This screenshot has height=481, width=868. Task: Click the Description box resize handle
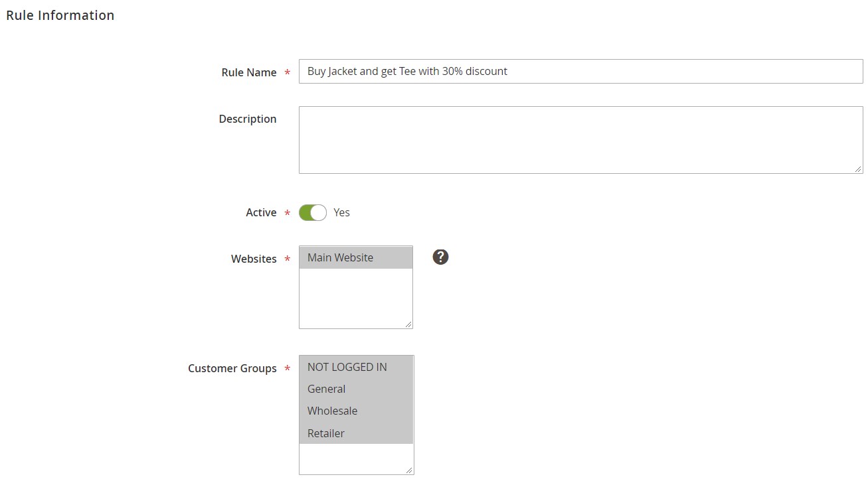coord(858,169)
